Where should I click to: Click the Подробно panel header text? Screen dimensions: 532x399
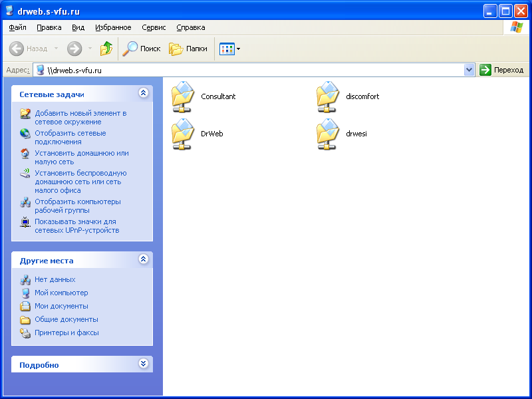click(39, 365)
